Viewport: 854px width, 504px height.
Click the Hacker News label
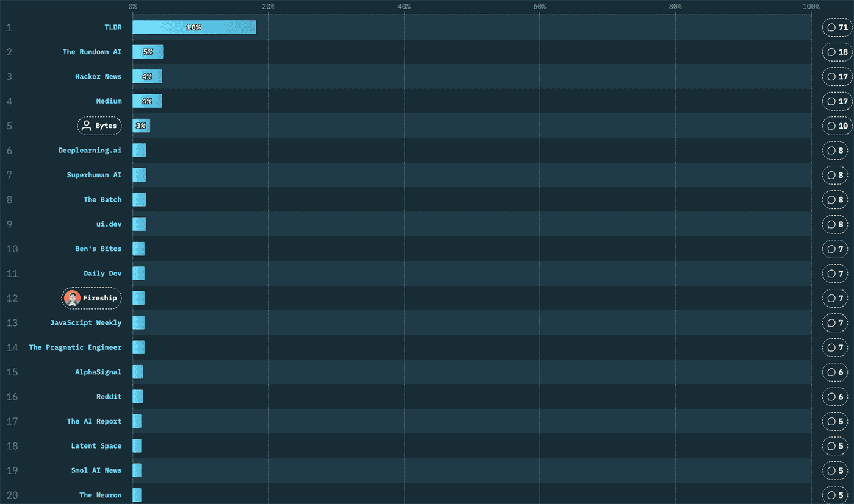98,77
